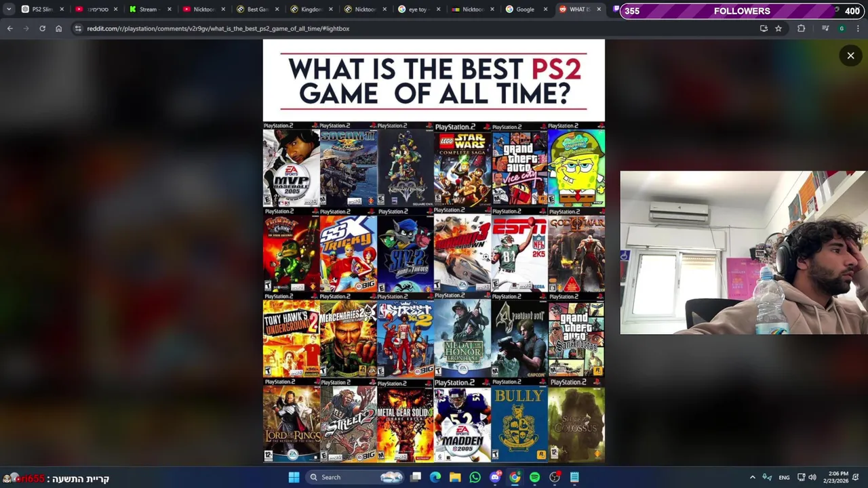The width and height of the screenshot is (868, 488).
Task: Launch Microsoft Edge from the taskbar
Action: pos(435,477)
